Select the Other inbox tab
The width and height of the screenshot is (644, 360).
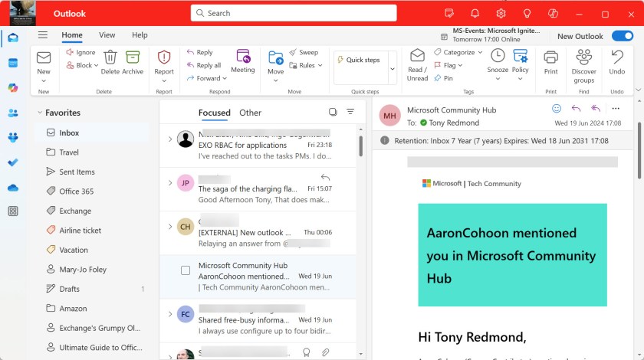point(250,113)
